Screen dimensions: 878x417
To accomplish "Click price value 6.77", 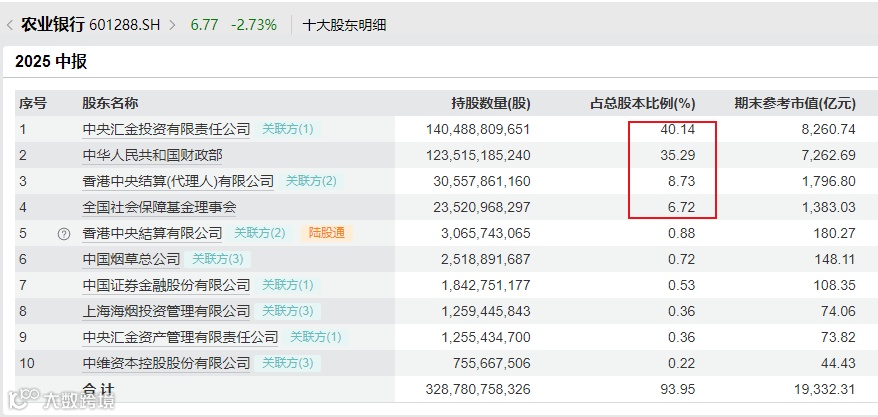I will (204, 25).
